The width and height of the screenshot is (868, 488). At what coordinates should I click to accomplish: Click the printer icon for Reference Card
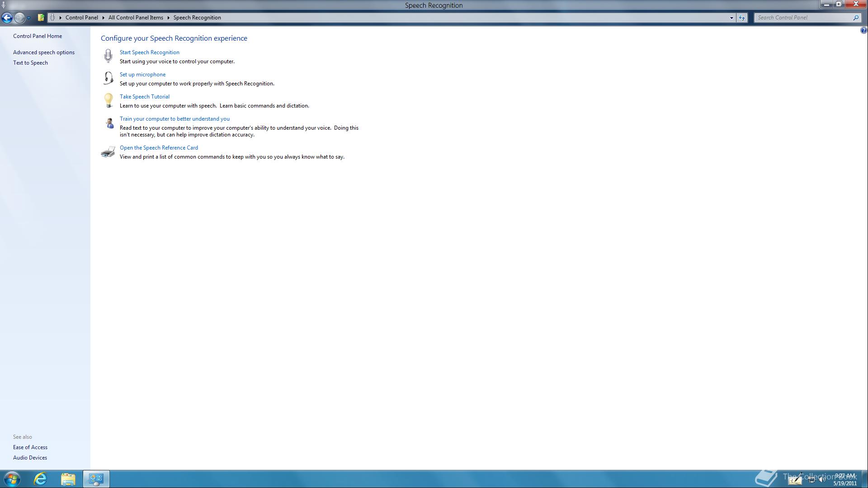point(108,152)
